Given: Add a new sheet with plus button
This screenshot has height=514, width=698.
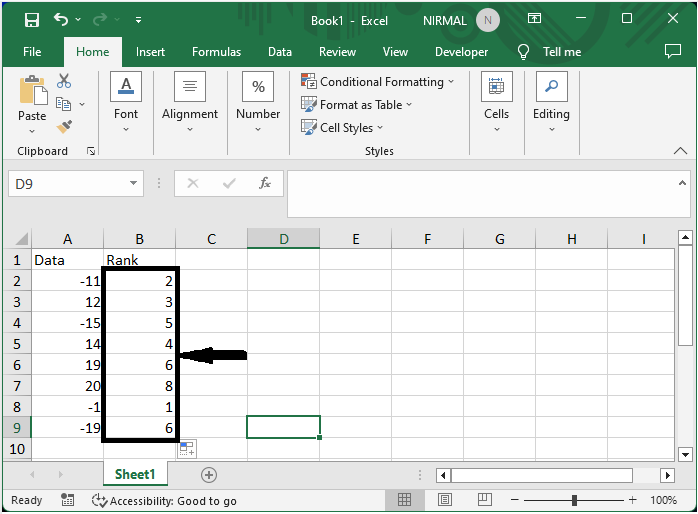Looking at the screenshot, I should click(209, 475).
